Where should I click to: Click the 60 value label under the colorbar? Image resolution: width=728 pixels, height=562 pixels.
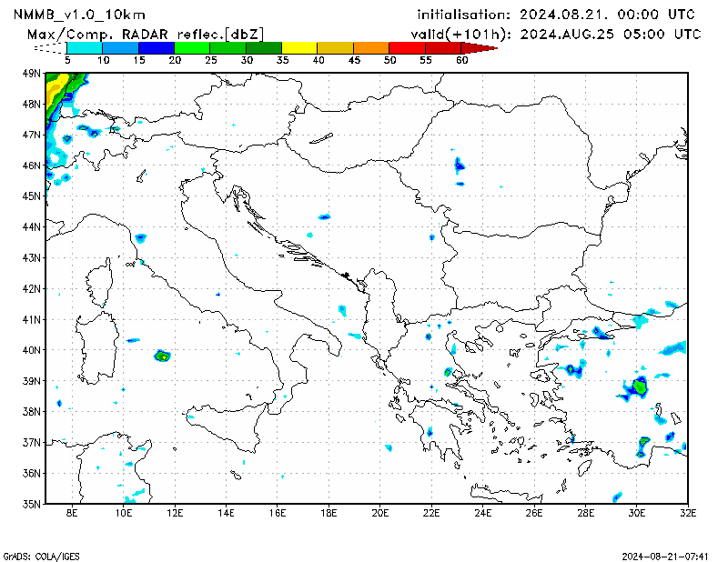click(462, 60)
